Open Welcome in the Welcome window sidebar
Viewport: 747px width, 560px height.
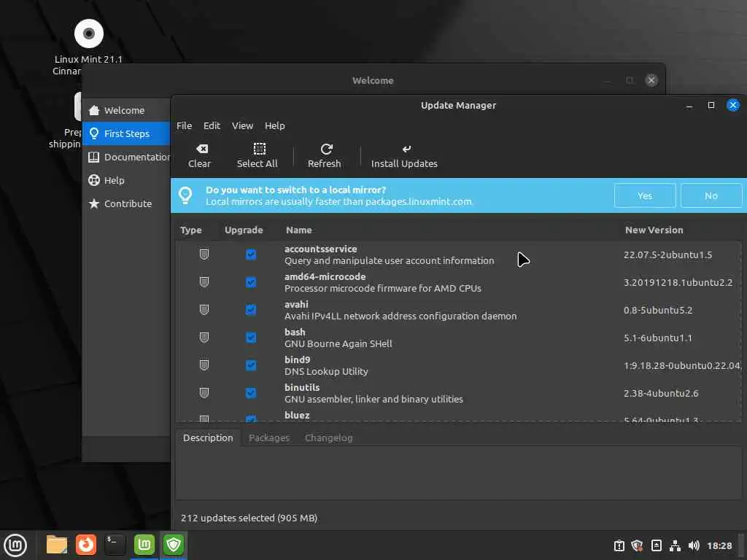coord(126,110)
